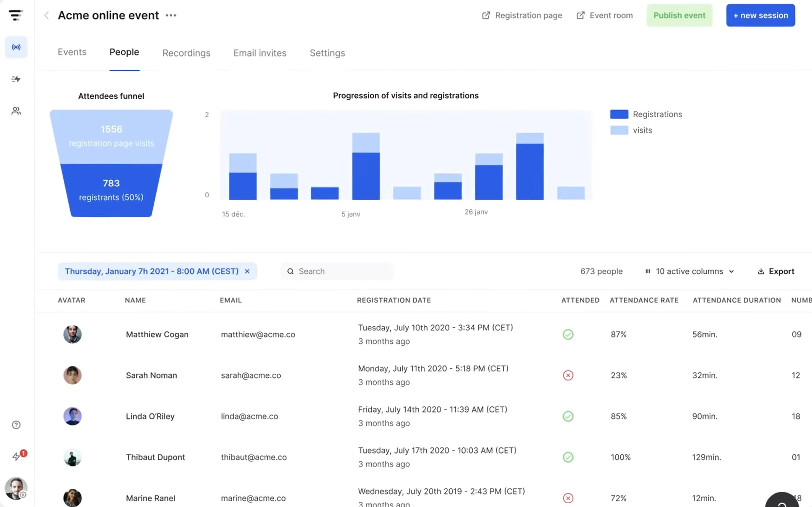Click the Publish event button
This screenshot has height=507, width=812.
[679, 15]
